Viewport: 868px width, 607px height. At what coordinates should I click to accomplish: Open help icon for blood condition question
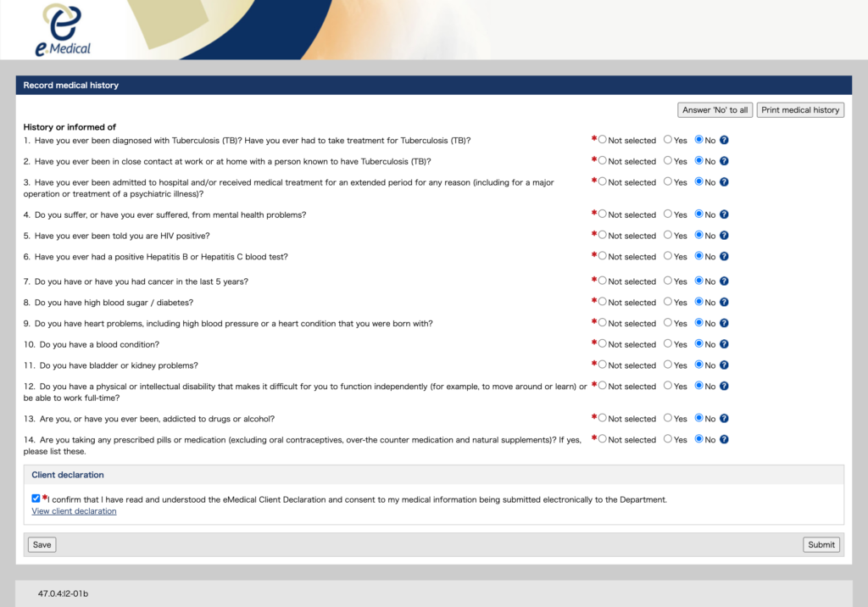click(725, 344)
